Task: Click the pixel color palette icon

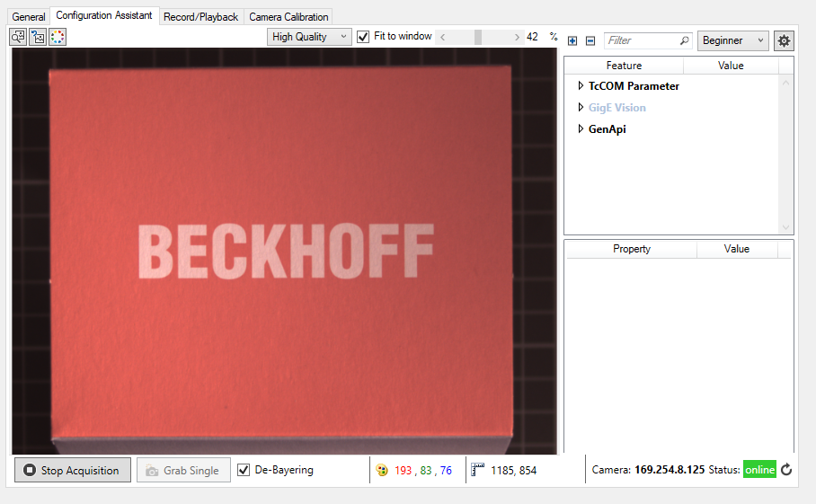Action: 382,470
